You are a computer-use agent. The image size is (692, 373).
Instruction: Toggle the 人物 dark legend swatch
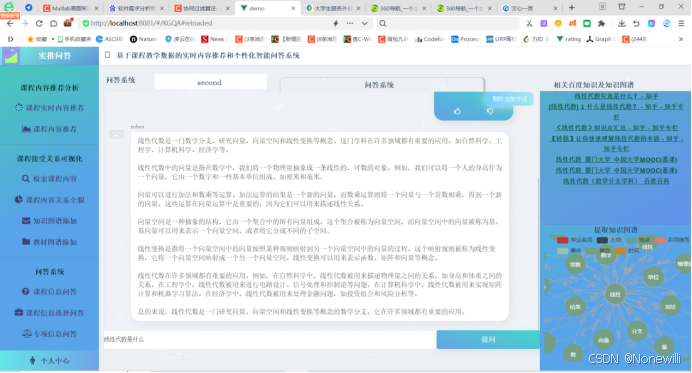tap(602, 240)
